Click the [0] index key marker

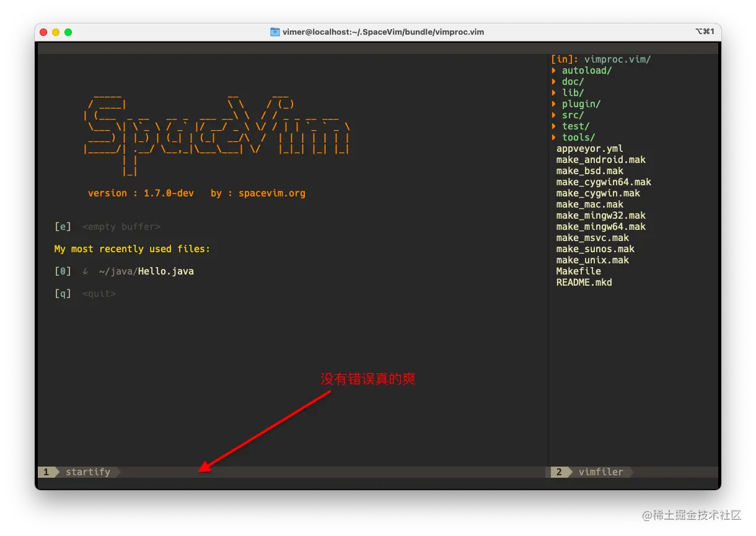tap(63, 271)
